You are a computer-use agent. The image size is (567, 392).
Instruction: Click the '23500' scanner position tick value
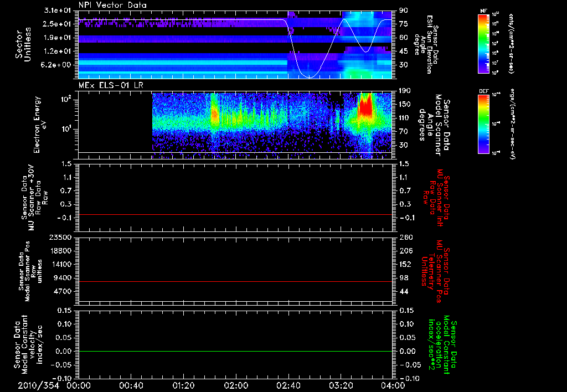[60, 237]
